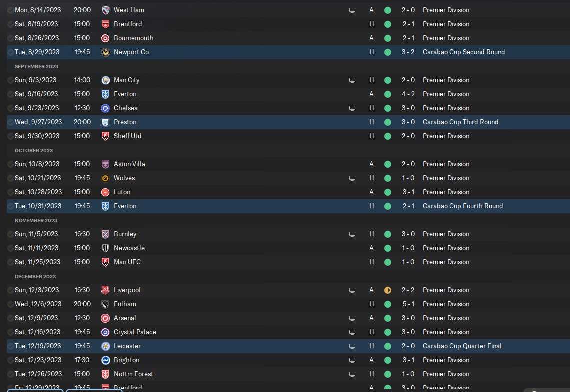Image resolution: width=570 pixels, height=392 pixels.
Task: Toggle the checkmark beside Sun, 12/3/2023 fixture
Action: tap(11, 290)
